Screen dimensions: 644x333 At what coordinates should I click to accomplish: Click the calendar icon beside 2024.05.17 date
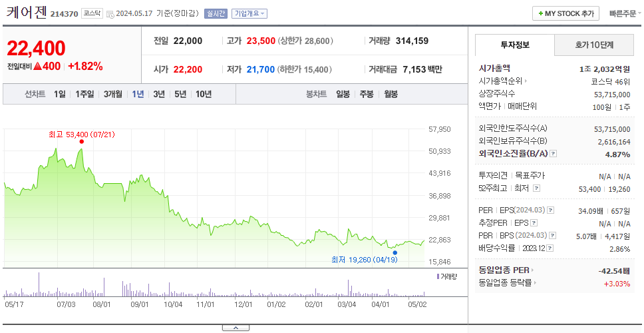point(110,13)
